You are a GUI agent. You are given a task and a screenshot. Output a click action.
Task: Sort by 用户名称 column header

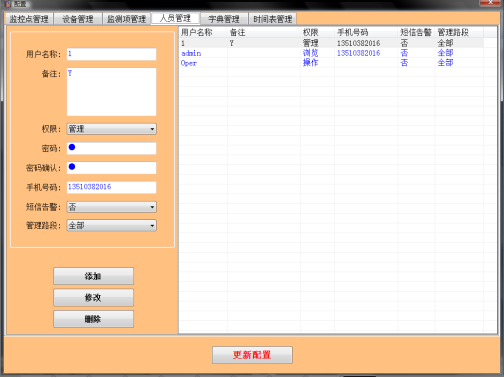pyautogui.click(x=203, y=32)
